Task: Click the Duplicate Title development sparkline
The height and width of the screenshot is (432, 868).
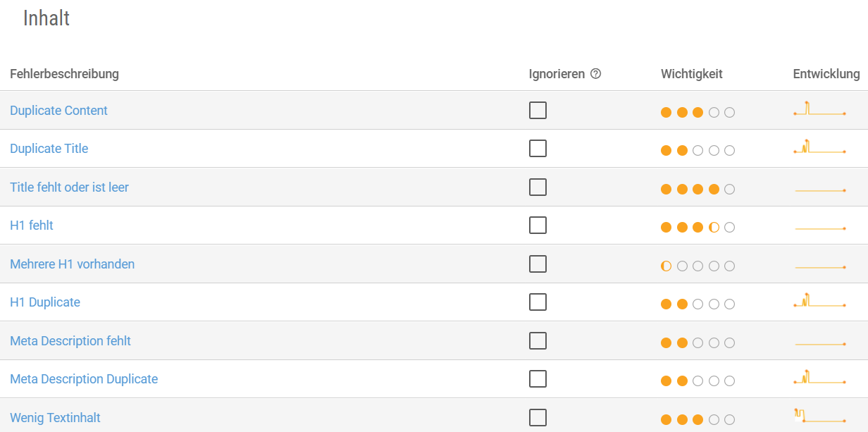Action: coord(819,147)
